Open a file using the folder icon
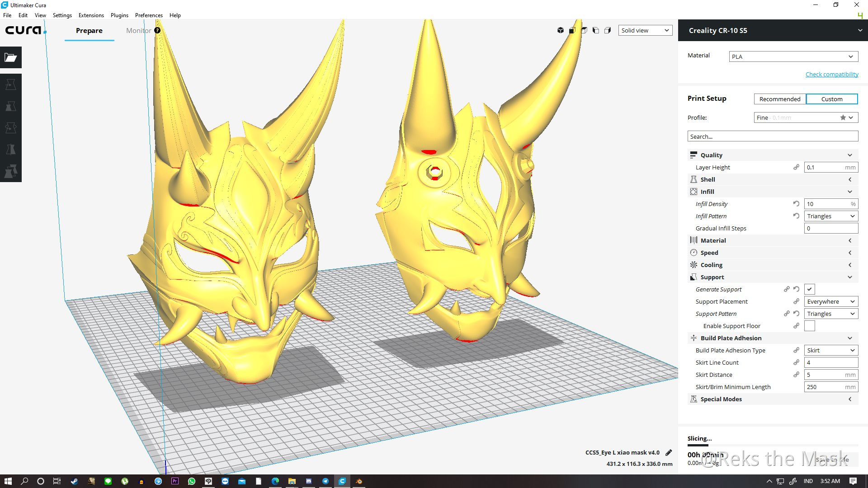 click(11, 57)
